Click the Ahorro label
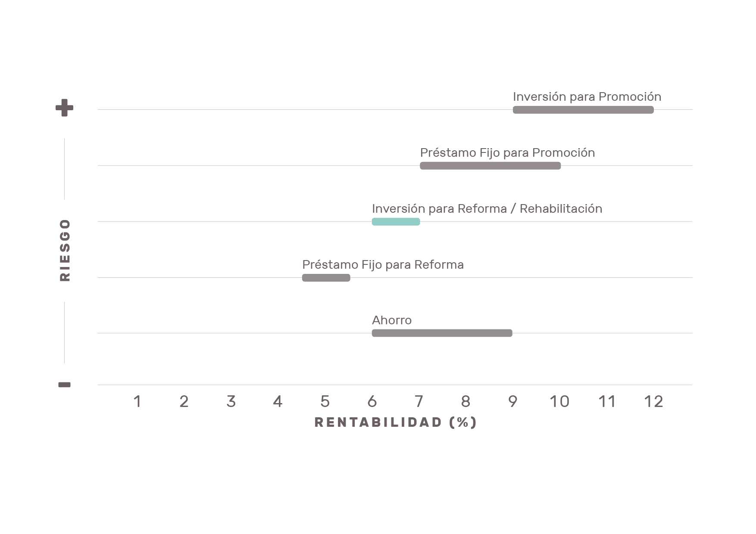 point(392,320)
